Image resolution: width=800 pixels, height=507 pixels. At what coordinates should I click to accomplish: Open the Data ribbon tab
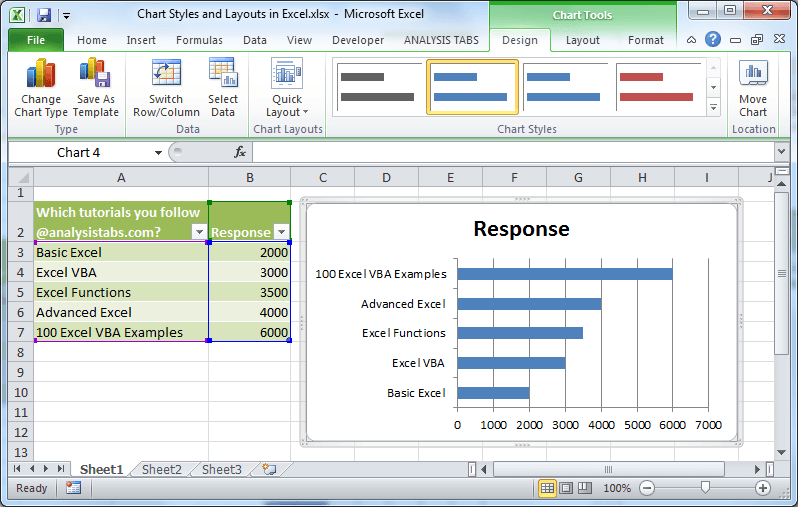tap(255, 40)
